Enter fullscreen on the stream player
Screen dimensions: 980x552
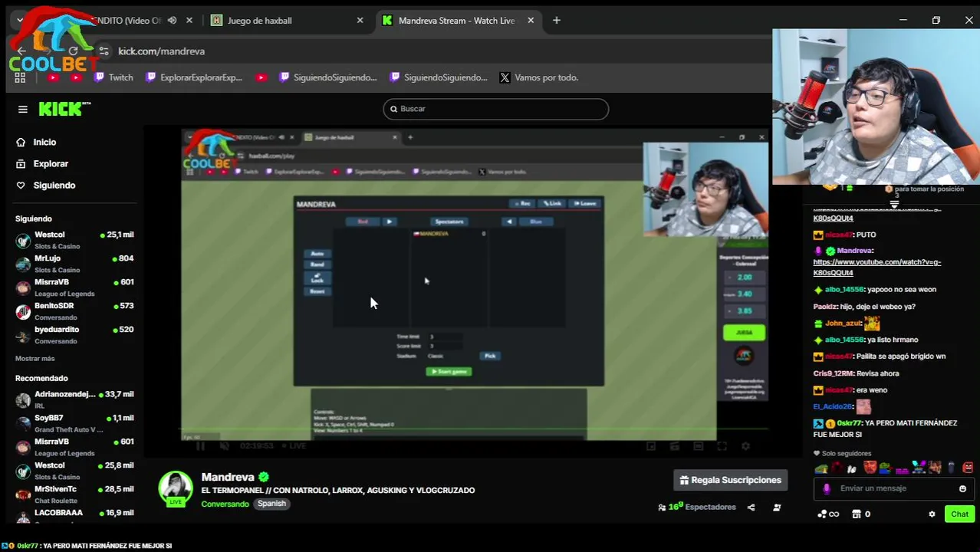[x=722, y=446]
